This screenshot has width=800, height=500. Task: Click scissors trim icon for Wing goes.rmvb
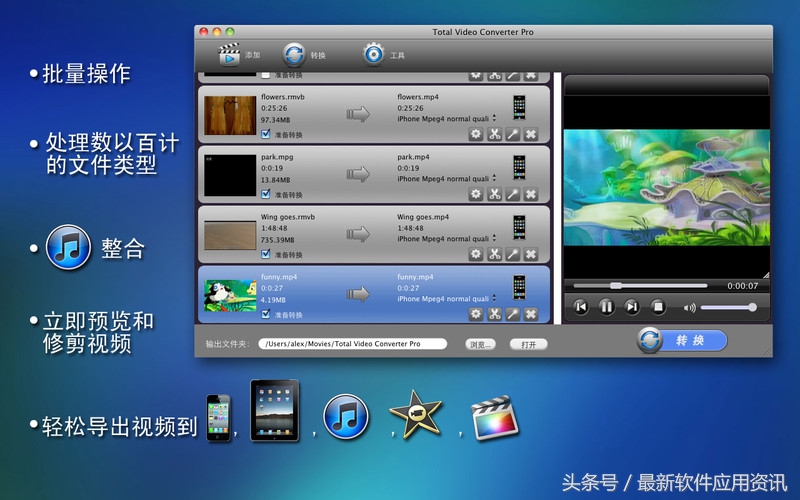[494, 254]
